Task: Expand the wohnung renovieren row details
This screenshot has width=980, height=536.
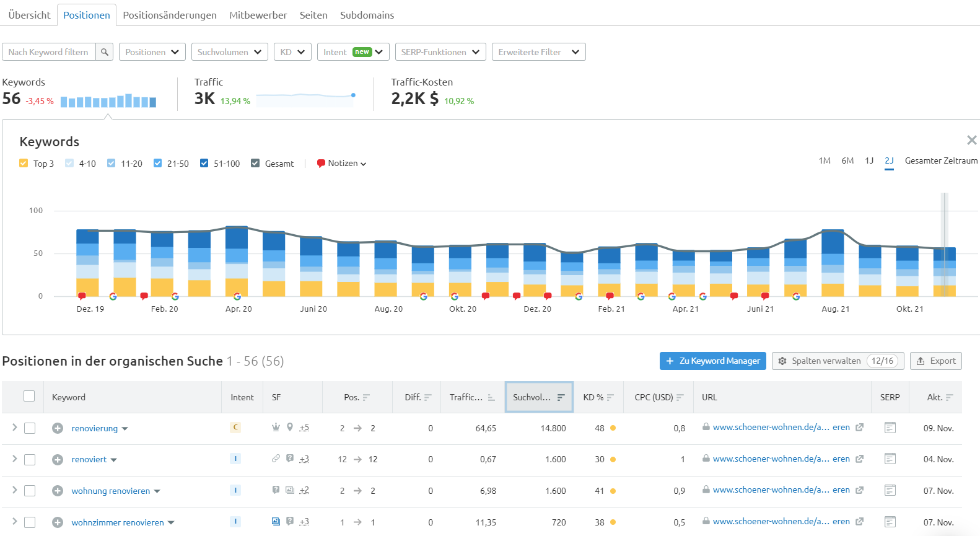Action: click(14, 490)
